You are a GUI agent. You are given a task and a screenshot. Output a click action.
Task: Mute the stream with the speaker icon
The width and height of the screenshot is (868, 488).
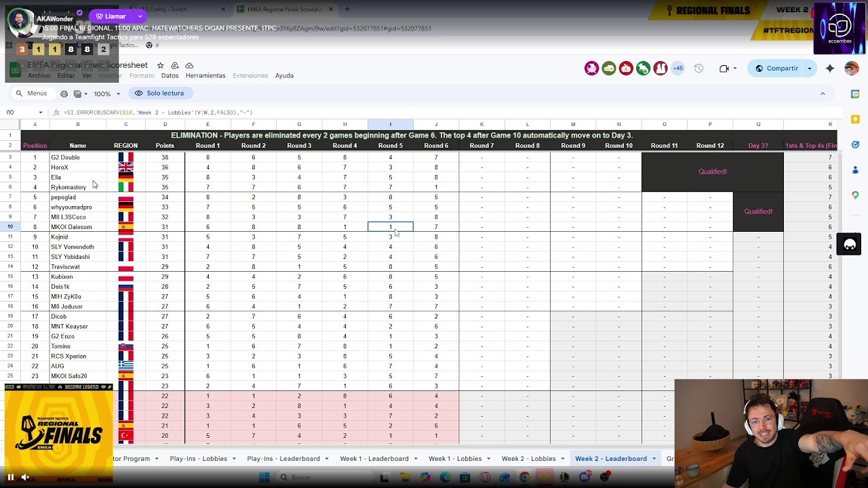pos(25,477)
